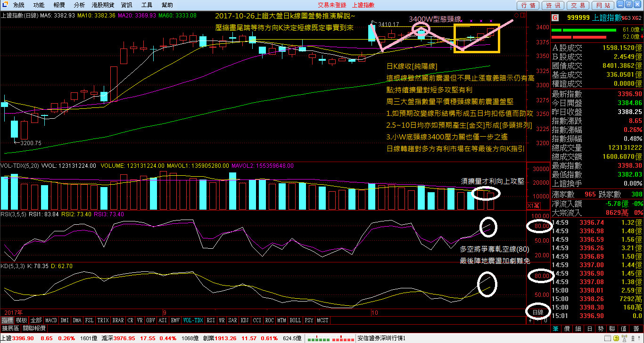Switch to the EMV indicator
The height and width of the screenshot is (343, 644).
click(175, 320)
